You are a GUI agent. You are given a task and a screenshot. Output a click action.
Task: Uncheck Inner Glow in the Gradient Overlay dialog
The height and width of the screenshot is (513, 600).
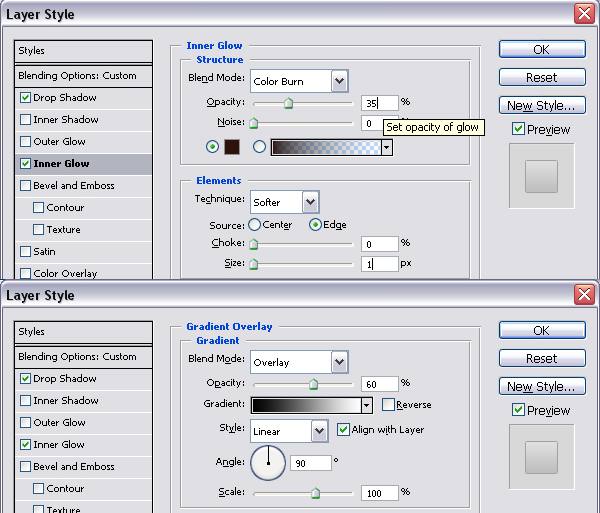(x=25, y=445)
